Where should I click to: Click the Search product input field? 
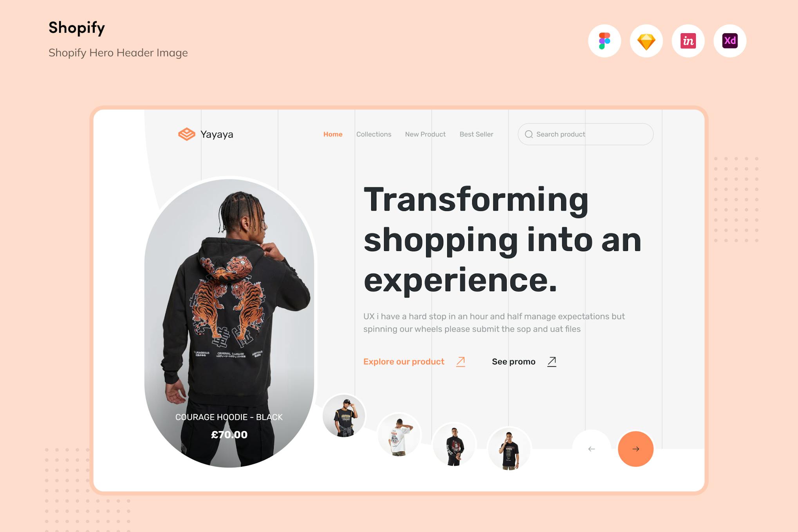[x=584, y=133]
